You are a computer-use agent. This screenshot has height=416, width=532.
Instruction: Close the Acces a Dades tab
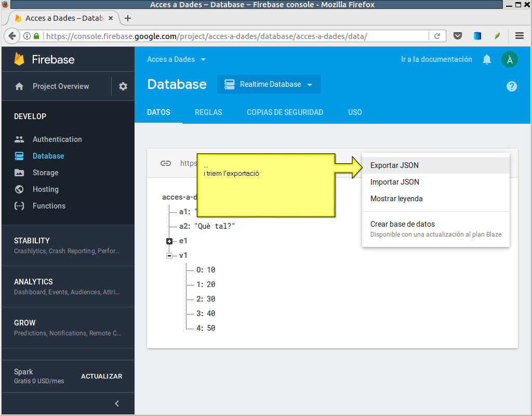[x=111, y=18]
